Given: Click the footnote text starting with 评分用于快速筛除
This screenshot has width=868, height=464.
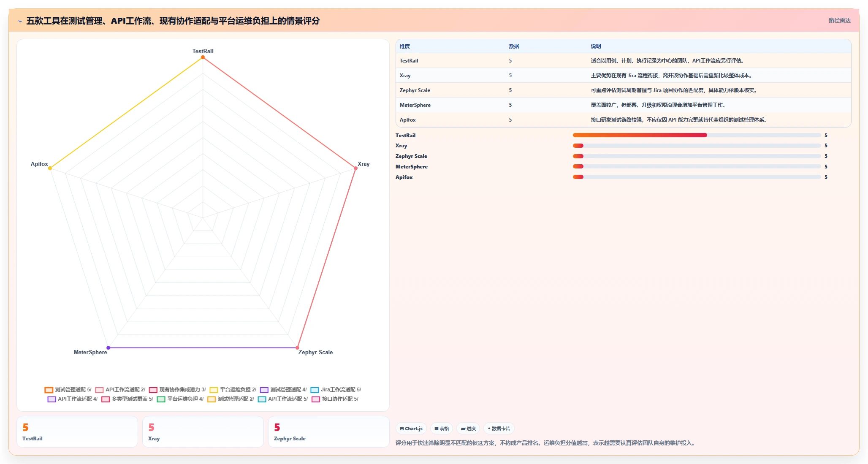Looking at the screenshot, I should pyautogui.click(x=546, y=443).
